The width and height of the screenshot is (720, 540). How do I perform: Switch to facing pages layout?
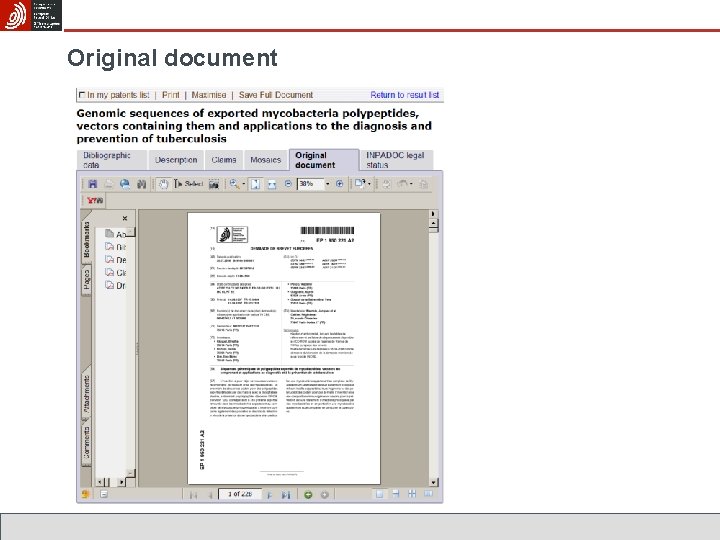pyautogui.click(x=428, y=494)
